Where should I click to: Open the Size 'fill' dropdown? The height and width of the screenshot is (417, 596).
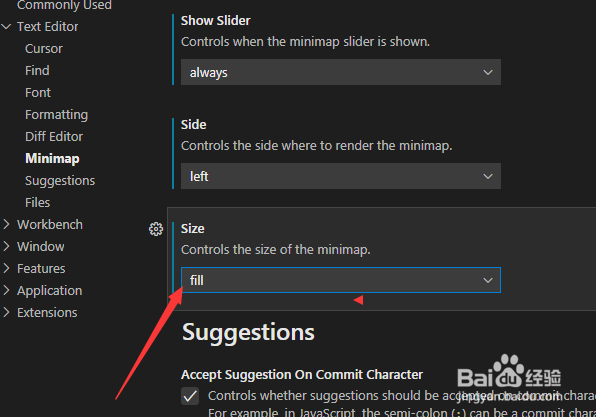[x=341, y=280]
